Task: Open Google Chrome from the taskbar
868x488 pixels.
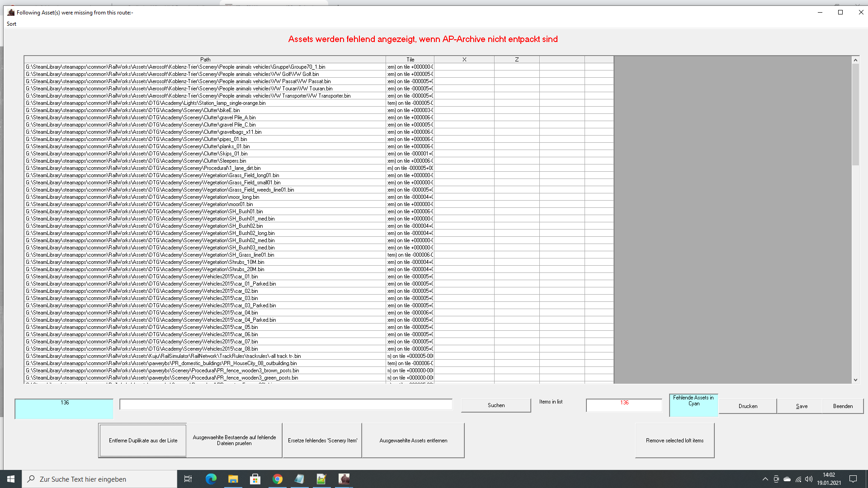Action: [278, 479]
